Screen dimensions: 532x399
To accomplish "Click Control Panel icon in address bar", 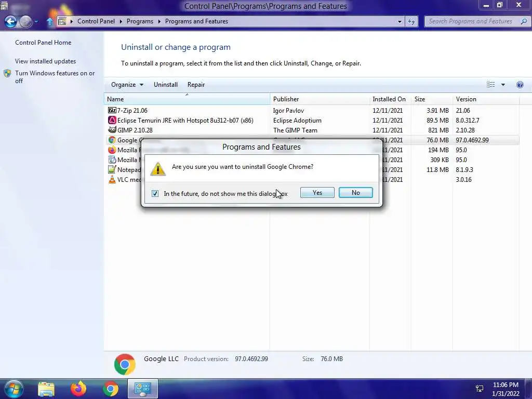I will tap(62, 21).
